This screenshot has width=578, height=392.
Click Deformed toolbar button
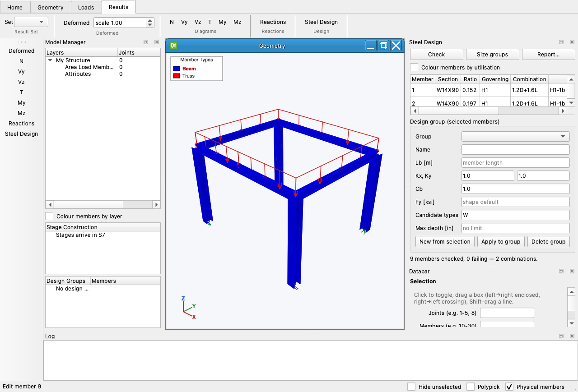coord(77,23)
